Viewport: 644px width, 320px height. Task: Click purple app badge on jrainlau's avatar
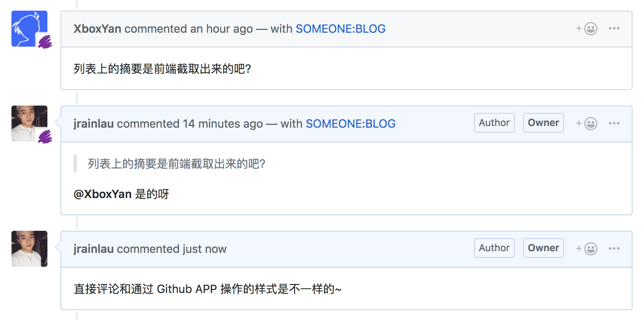pyautogui.click(x=45, y=137)
